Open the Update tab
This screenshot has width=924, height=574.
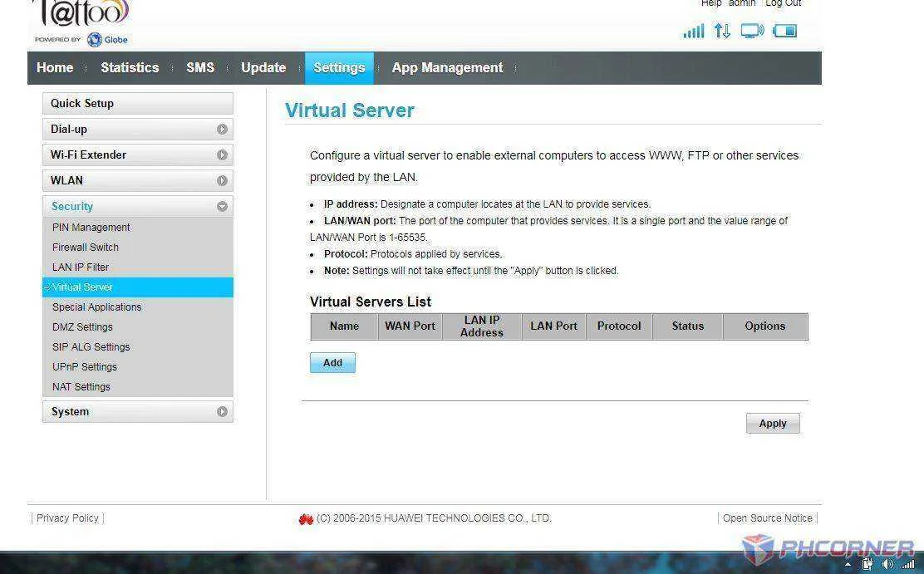pos(263,68)
